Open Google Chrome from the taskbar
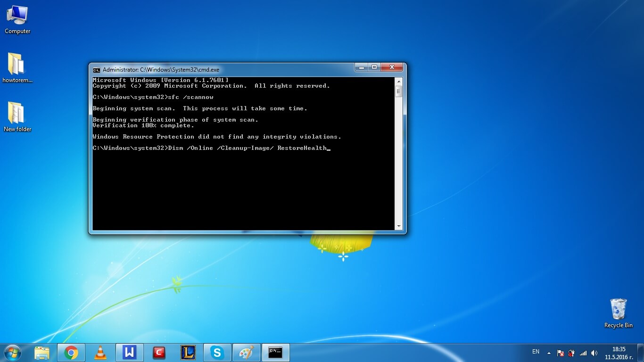 [71, 353]
